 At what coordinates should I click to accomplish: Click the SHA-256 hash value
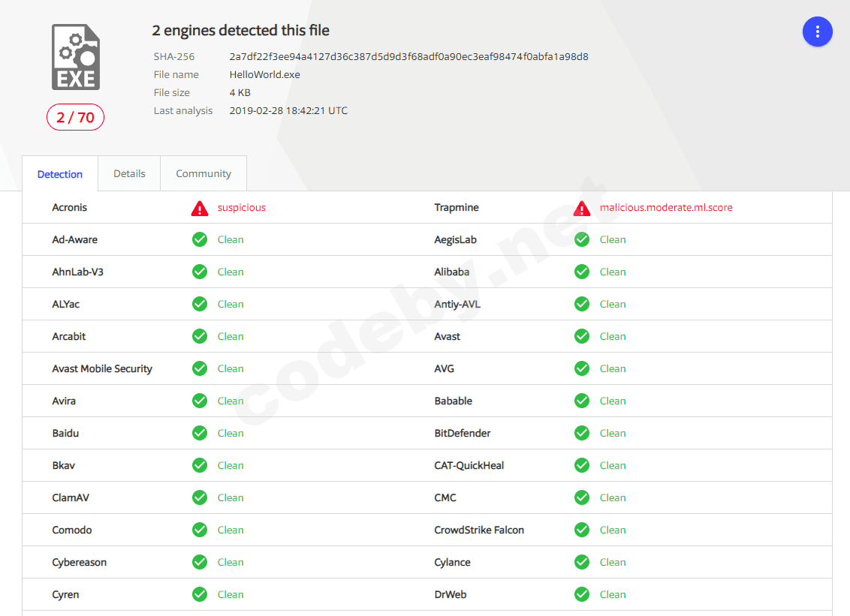(x=408, y=56)
